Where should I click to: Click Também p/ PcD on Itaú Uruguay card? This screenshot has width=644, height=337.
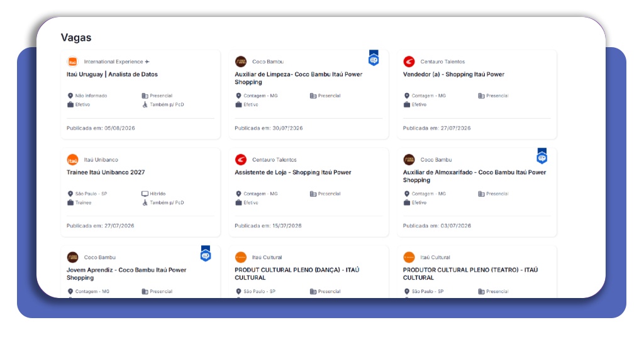pyautogui.click(x=167, y=104)
